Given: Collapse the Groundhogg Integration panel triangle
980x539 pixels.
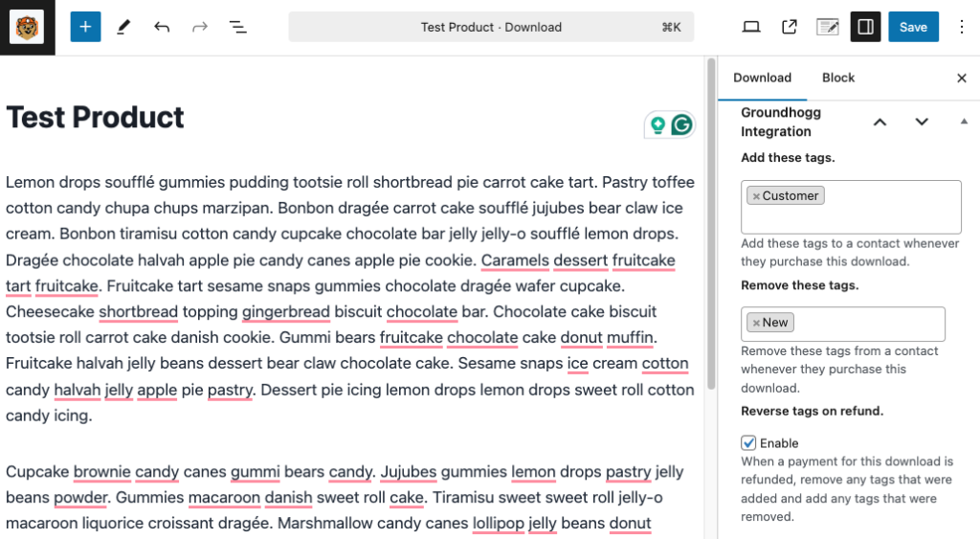Looking at the screenshot, I should click(x=964, y=122).
